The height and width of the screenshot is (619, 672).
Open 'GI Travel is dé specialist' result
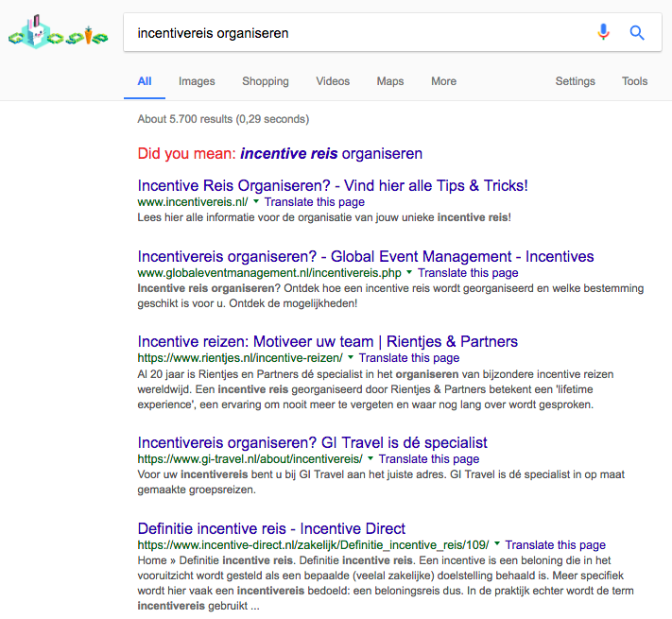[x=313, y=442]
